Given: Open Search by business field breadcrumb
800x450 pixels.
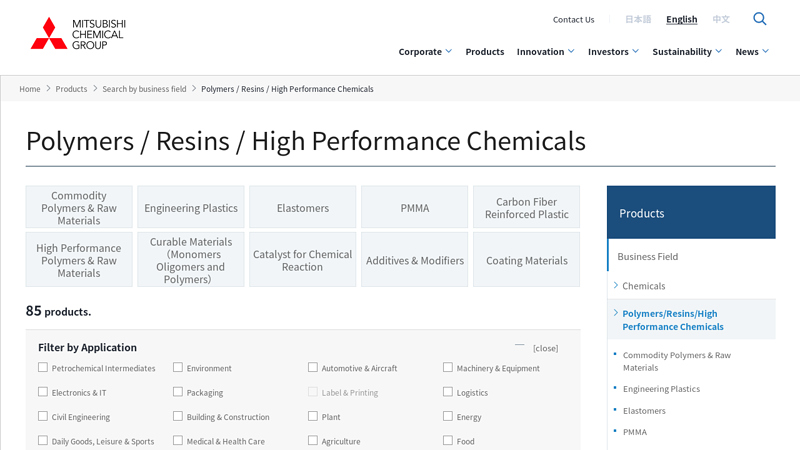Looking at the screenshot, I should (144, 89).
